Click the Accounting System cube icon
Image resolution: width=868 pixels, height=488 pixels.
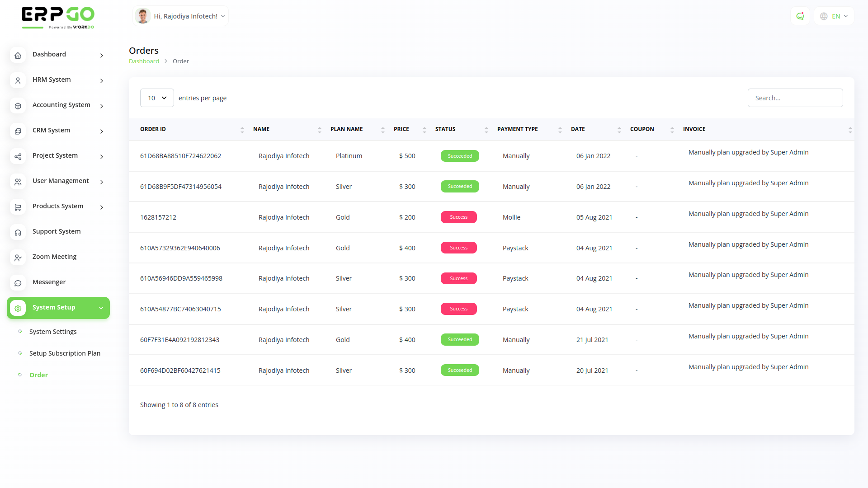pyautogui.click(x=18, y=106)
